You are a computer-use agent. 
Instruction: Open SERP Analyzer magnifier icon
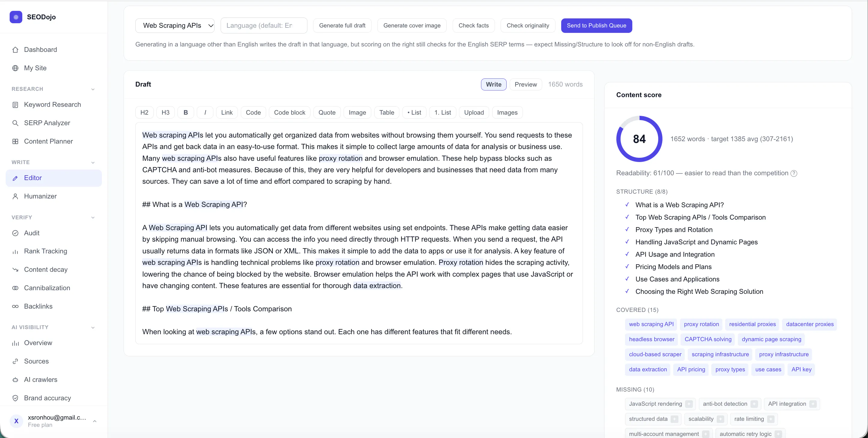pos(15,123)
